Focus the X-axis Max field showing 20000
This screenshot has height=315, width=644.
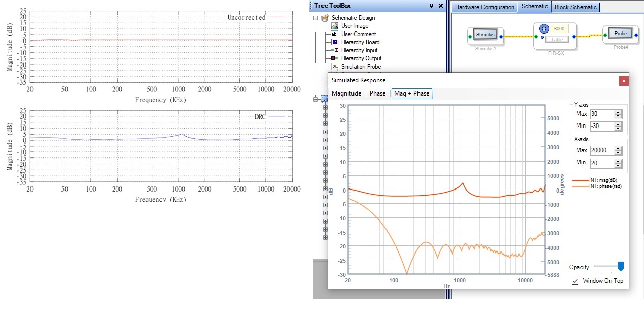pyautogui.click(x=602, y=151)
